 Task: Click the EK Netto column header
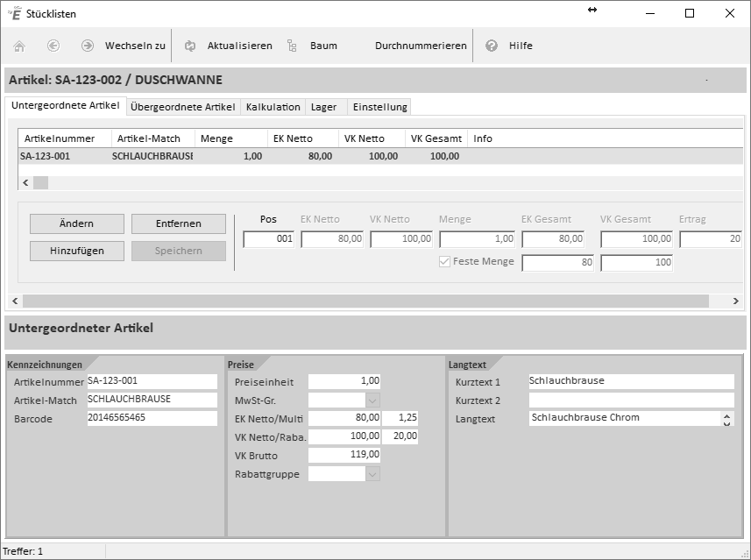point(302,138)
